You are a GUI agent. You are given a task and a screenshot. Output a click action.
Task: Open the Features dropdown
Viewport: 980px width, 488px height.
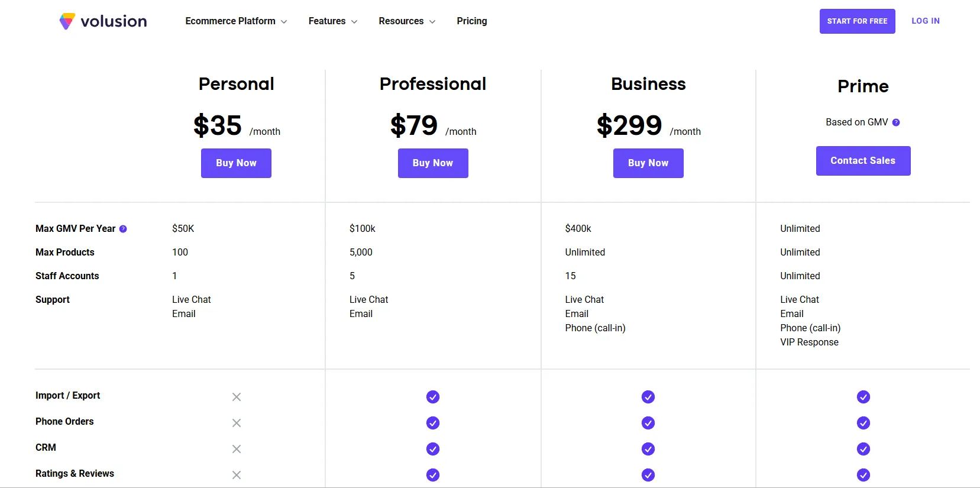pyautogui.click(x=333, y=21)
